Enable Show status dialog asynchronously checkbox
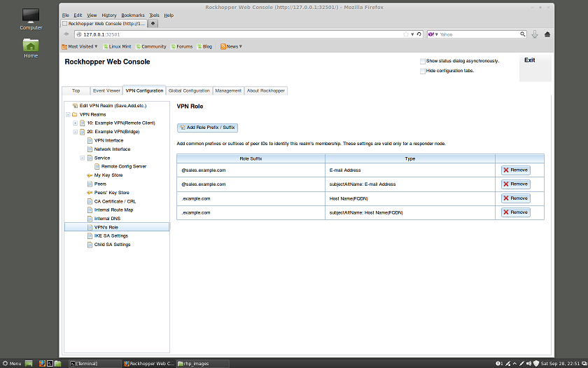 422,61
